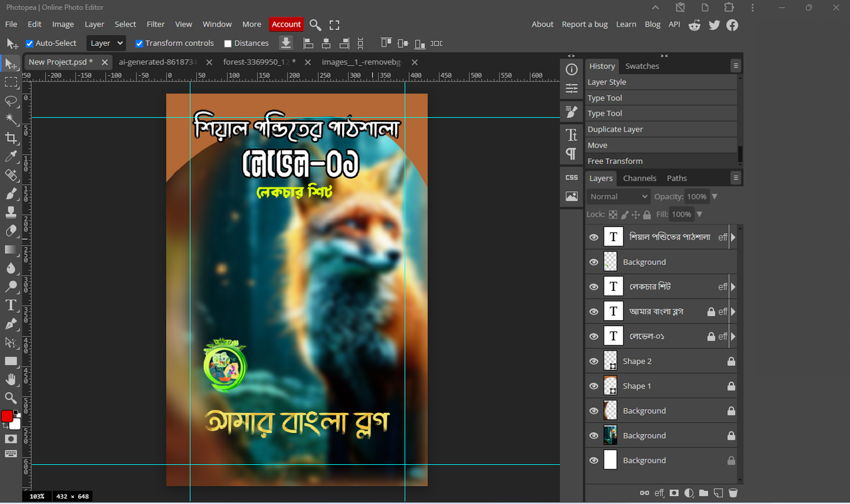The image size is (850, 504).
Task: Create new folder in Layers panel
Action: (703, 493)
